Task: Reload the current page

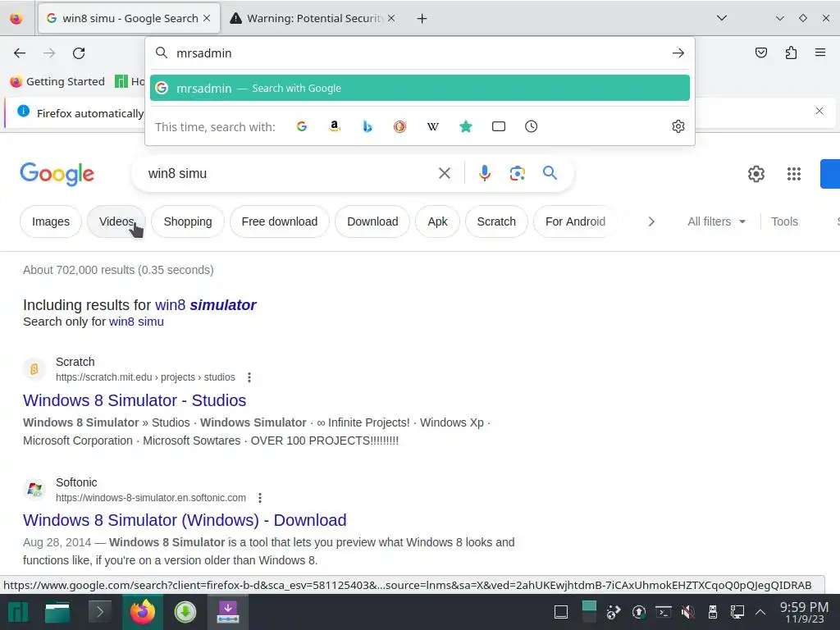Action: pyautogui.click(x=79, y=53)
